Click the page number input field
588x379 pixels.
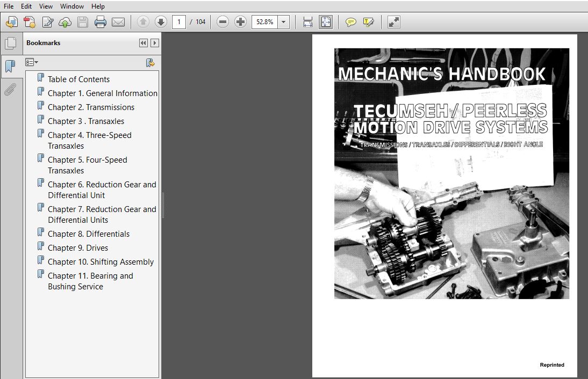pos(179,22)
